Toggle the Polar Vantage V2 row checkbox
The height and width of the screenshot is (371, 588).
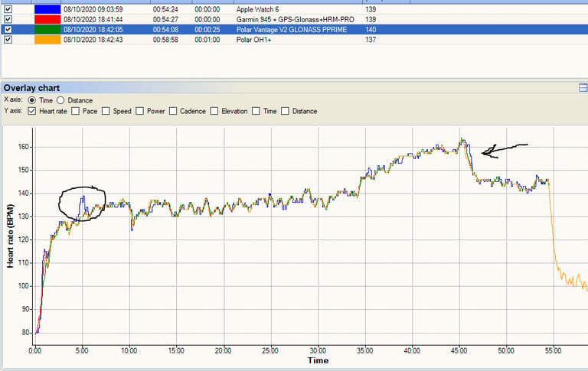click(8, 30)
